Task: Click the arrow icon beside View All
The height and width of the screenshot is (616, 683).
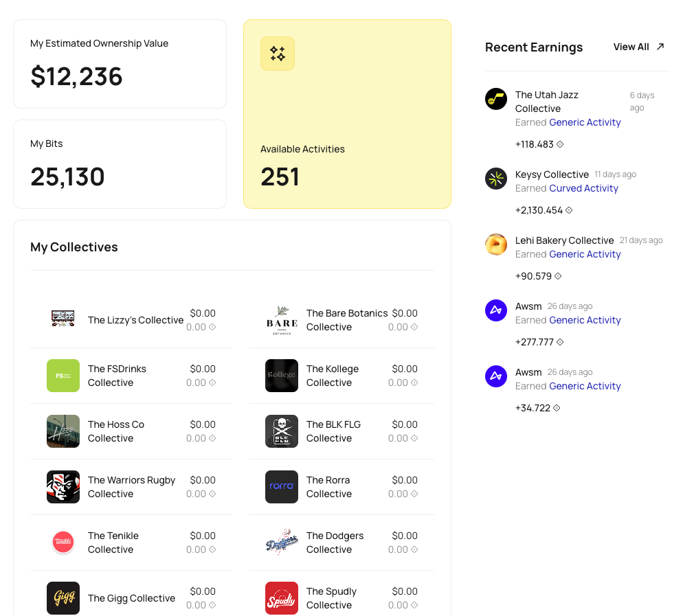Action: point(660,47)
